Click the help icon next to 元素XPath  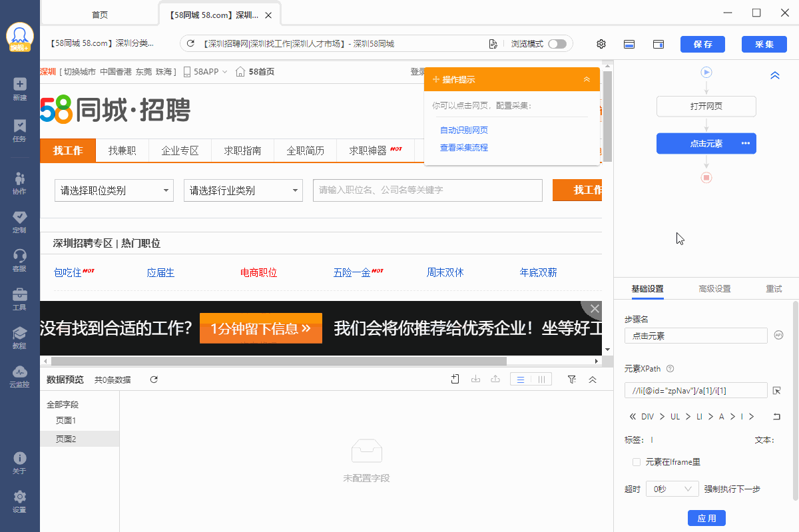point(670,368)
